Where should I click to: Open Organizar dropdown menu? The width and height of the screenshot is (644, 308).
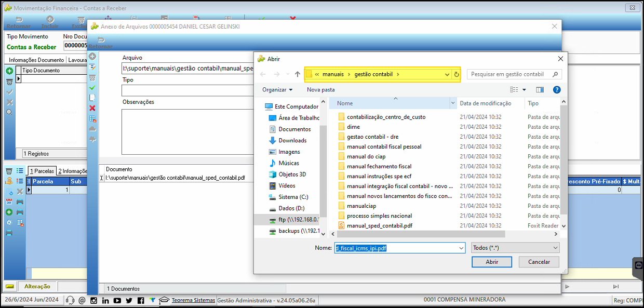click(x=277, y=89)
